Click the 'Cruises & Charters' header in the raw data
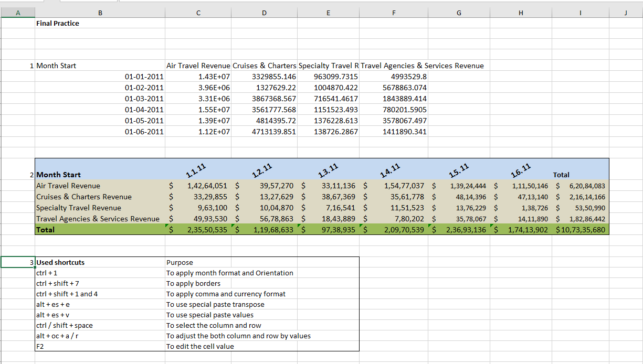Screen dimensions: 643x364 (x=264, y=66)
